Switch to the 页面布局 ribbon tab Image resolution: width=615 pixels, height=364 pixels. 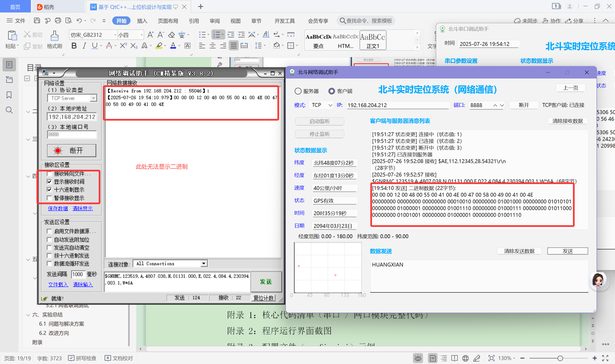168,21
